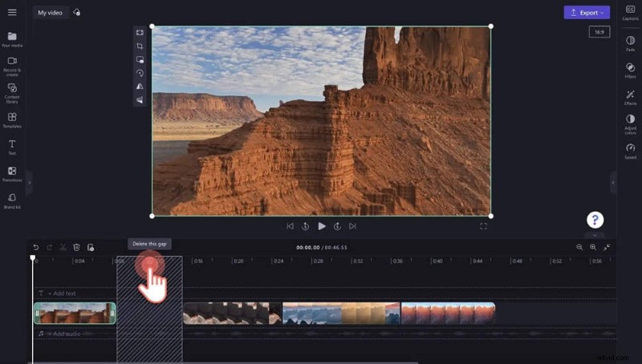Open Content library panel
The width and height of the screenshot is (642, 364).
click(x=12, y=93)
